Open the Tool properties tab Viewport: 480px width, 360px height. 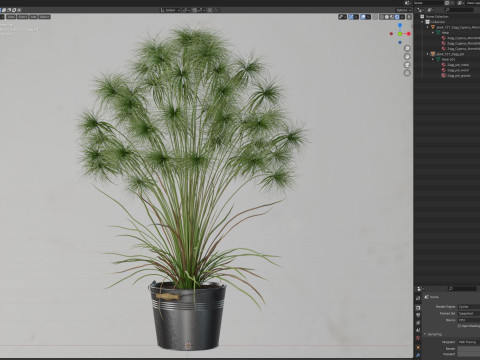(x=418, y=298)
